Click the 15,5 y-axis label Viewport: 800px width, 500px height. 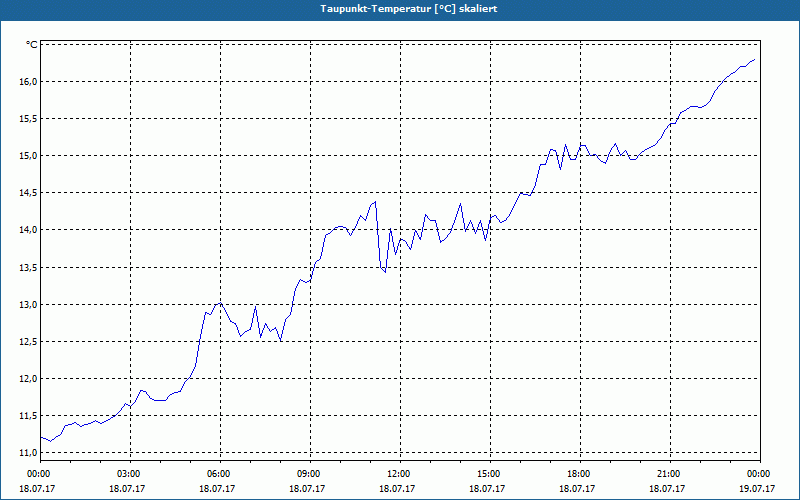click(28, 119)
